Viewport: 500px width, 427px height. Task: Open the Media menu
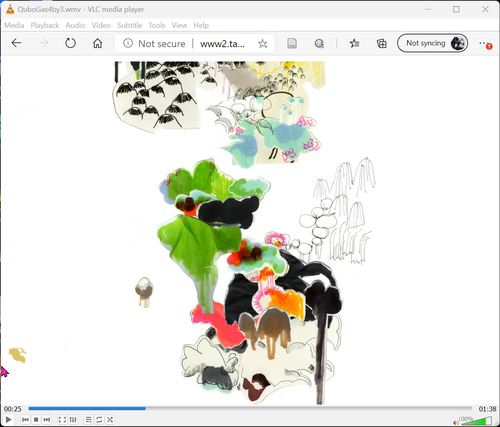(14, 25)
